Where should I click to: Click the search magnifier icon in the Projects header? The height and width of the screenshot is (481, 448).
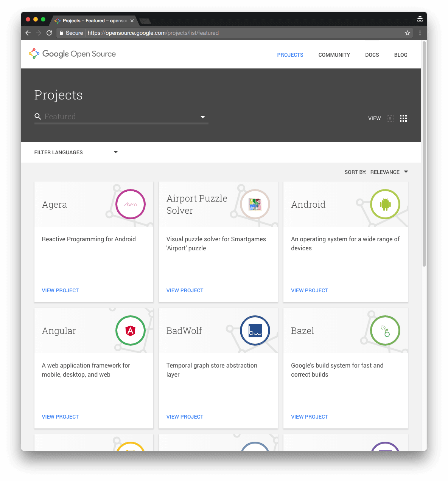pos(38,116)
